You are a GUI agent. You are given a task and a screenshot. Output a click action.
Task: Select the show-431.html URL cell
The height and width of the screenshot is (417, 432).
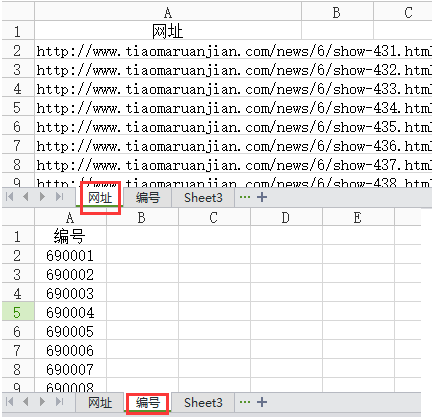(x=233, y=51)
